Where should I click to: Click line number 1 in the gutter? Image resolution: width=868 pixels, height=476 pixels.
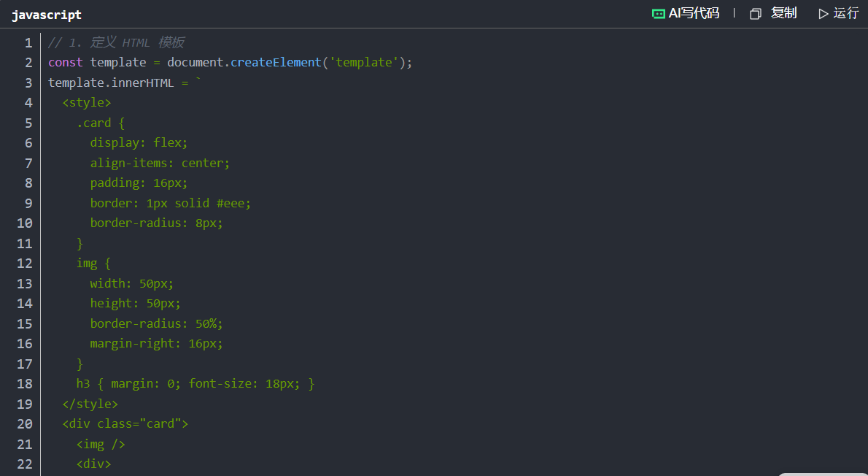[28, 42]
